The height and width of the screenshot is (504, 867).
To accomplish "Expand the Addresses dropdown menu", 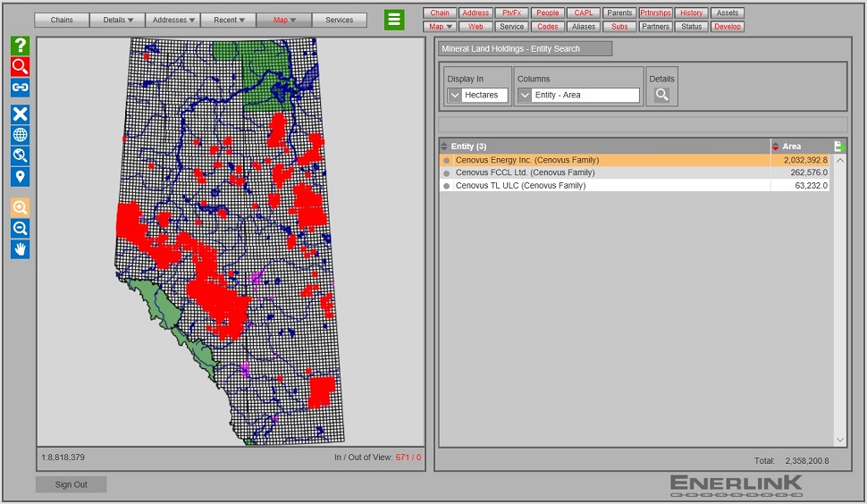I will pyautogui.click(x=173, y=20).
